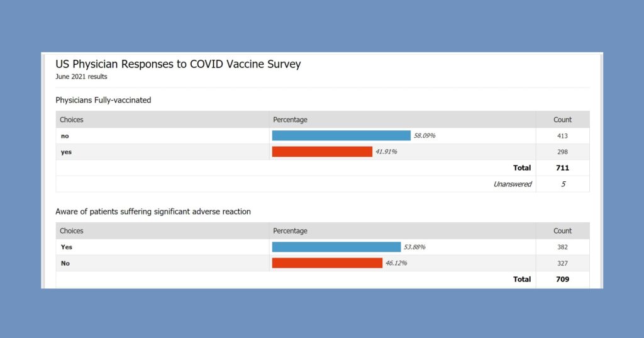Click the total value 709
Screen dimensions: 644x338
[562, 279]
